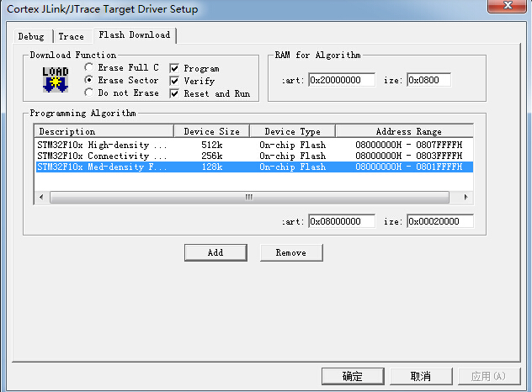Viewport: 532px width, 392px height.
Task: Select STM32F10x Med-density algorithm row
Action: 254,167
